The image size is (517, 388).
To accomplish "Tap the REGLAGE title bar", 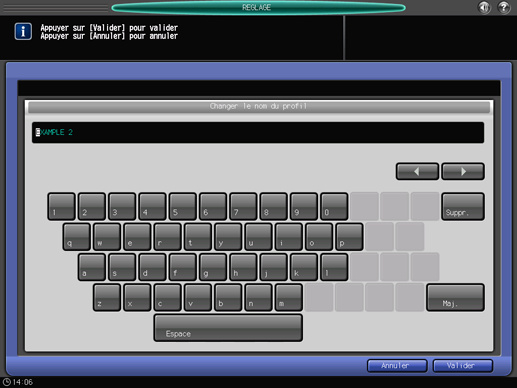I will click(x=258, y=7).
